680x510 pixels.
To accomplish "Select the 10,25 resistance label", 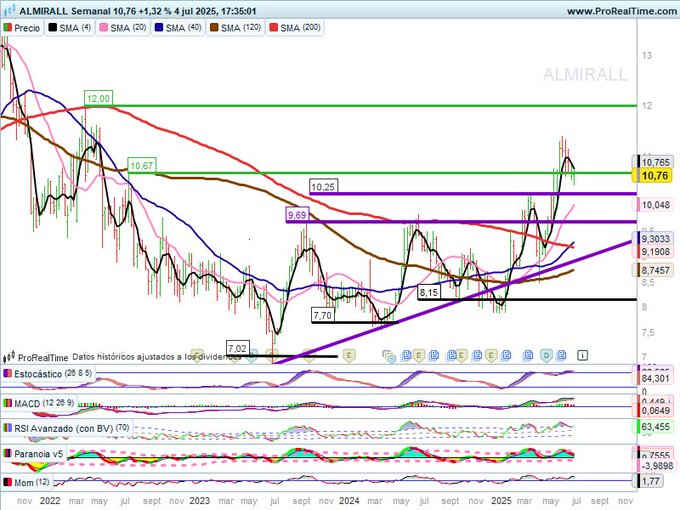I will pos(323,187).
